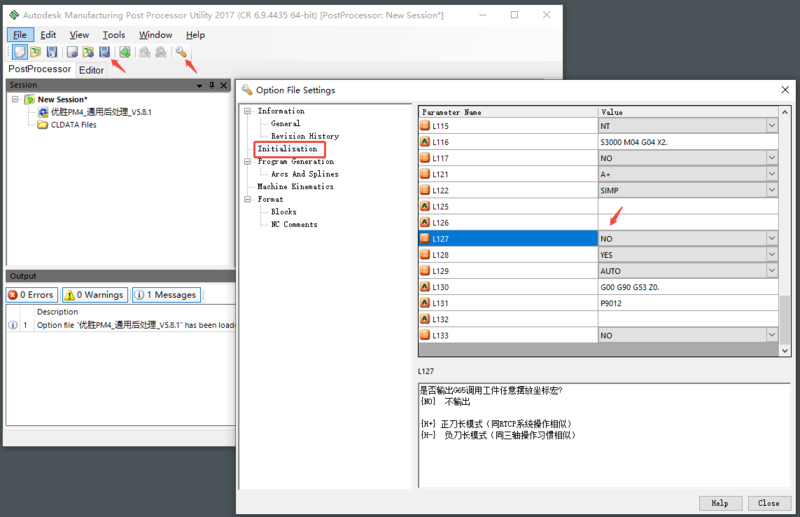Open the Tools menu
The image size is (800, 517).
tap(113, 35)
